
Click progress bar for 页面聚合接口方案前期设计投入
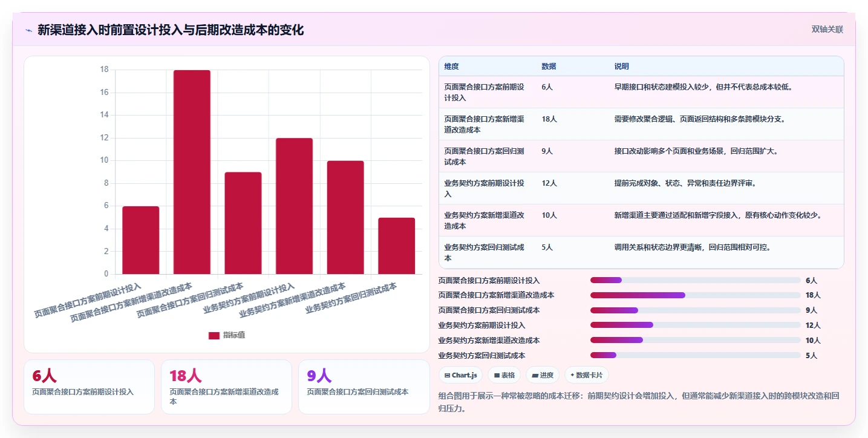[x=696, y=280]
